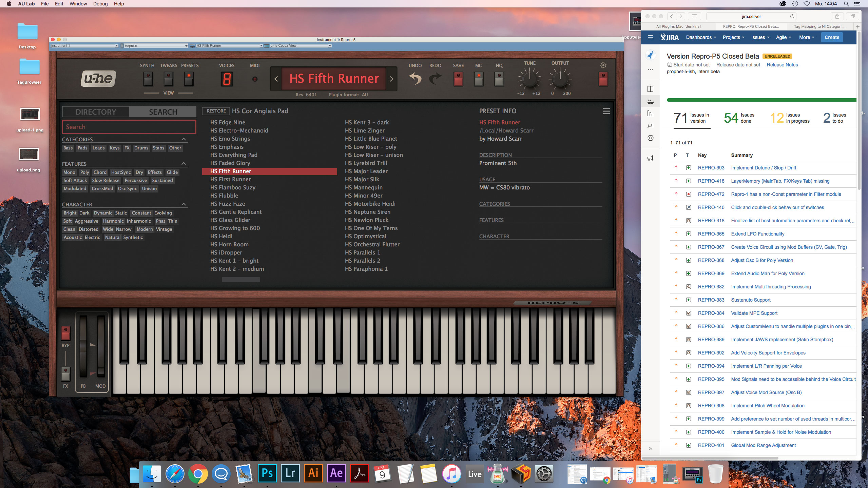Click the Undo arrow icon in Repro-5
This screenshot has height=488, width=868.
[x=415, y=79]
